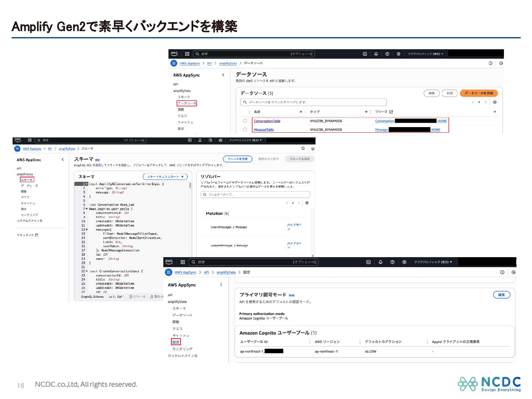Click AWS logo in Schema console header
Screen dimensions: 532x399
[x=18, y=140]
